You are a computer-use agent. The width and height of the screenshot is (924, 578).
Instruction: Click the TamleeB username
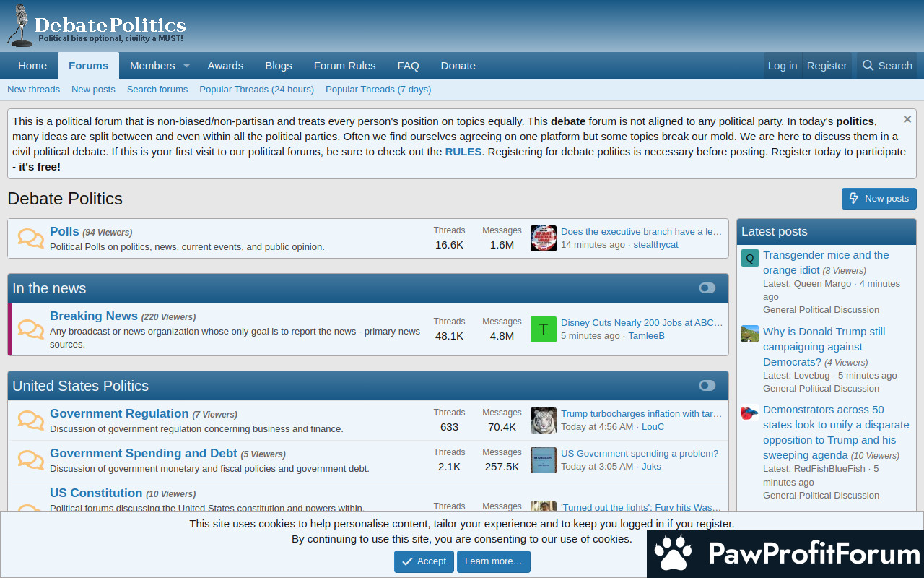tap(646, 336)
